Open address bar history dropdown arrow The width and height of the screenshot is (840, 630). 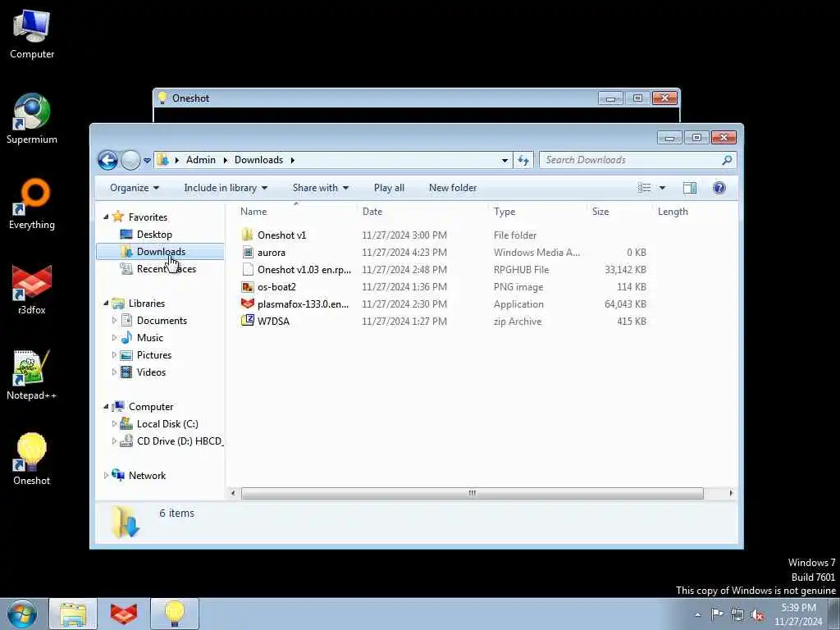[x=504, y=160]
